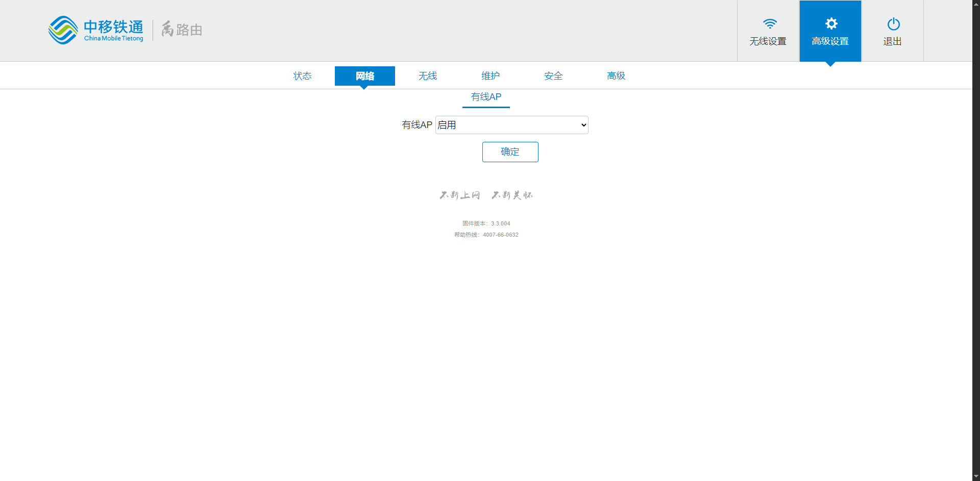Click the scrollbar down arrow
The image size is (980, 481).
976,476
